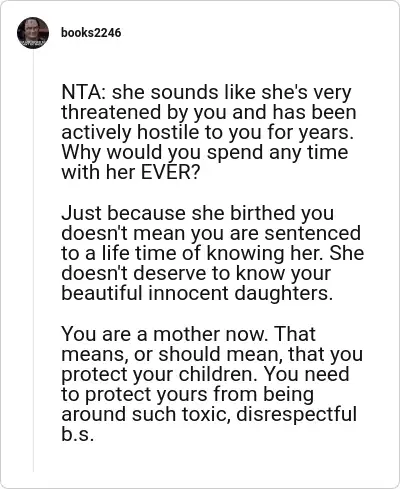
Task: Click the "NTA:" verdict at comment start
Action: click(x=84, y=92)
